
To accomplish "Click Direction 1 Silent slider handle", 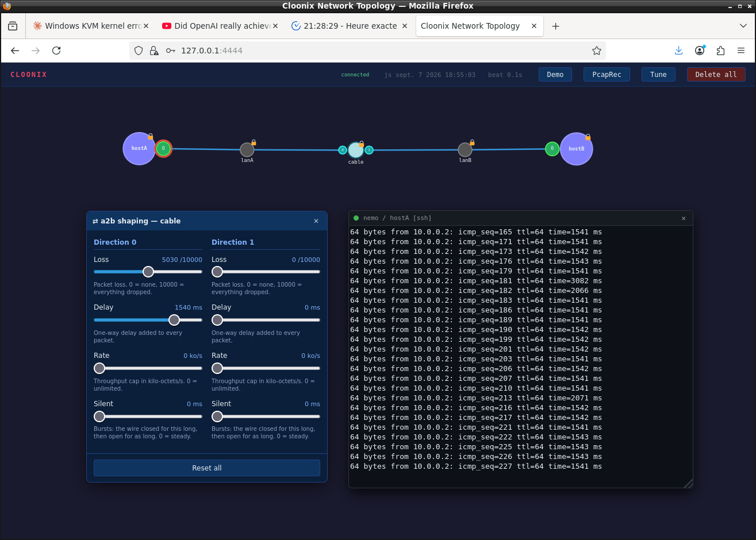I will (217, 416).
